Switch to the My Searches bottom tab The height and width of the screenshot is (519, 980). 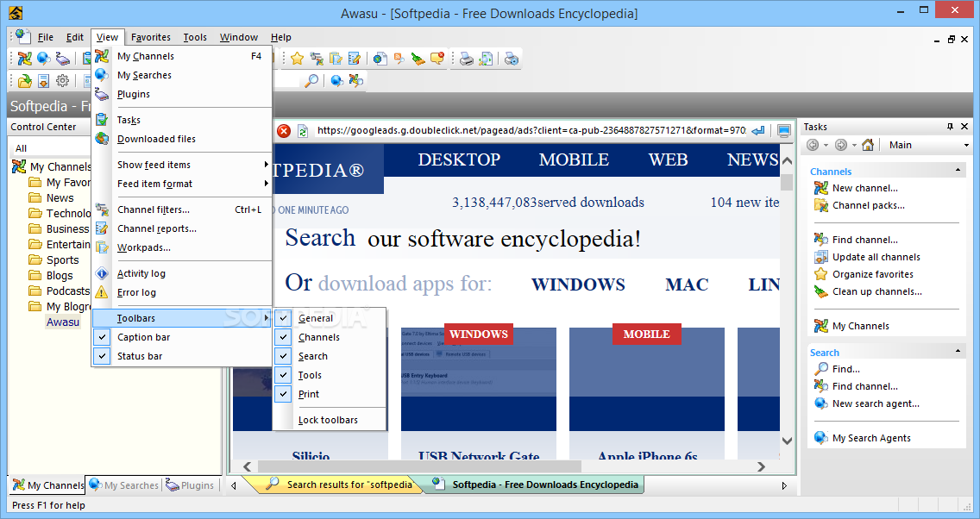click(x=123, y=485)
